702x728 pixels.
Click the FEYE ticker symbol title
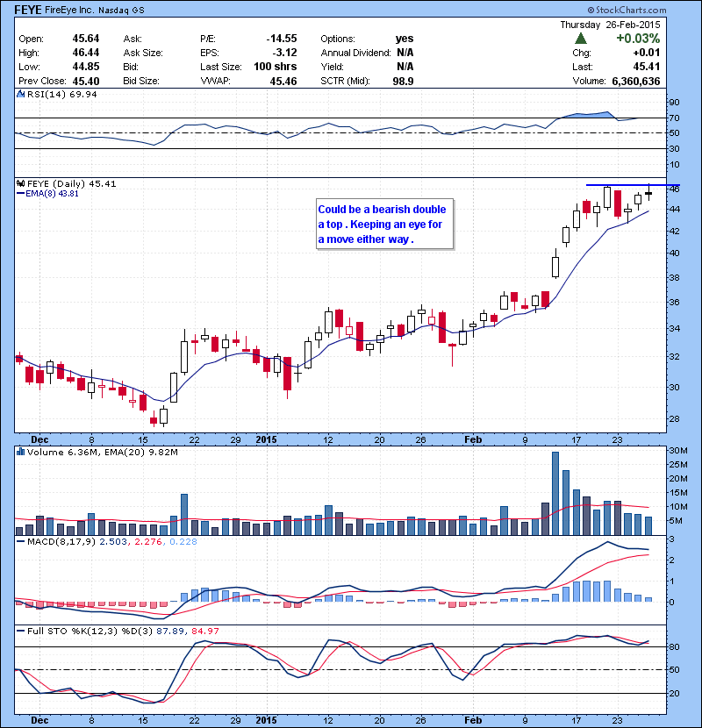pyautogui.click(x=28, y=10)
